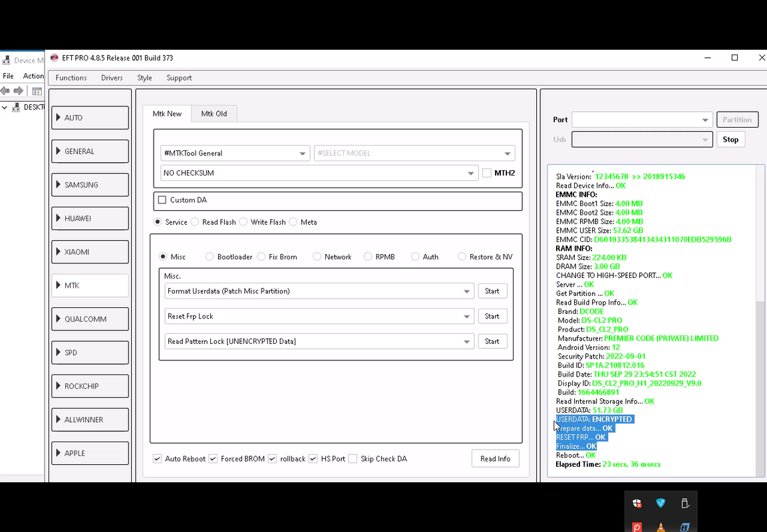Click the back arrow in Device Manager toolbar
Image resolution: width=767 pixels, height=532 pixels.
coord(5,91)
